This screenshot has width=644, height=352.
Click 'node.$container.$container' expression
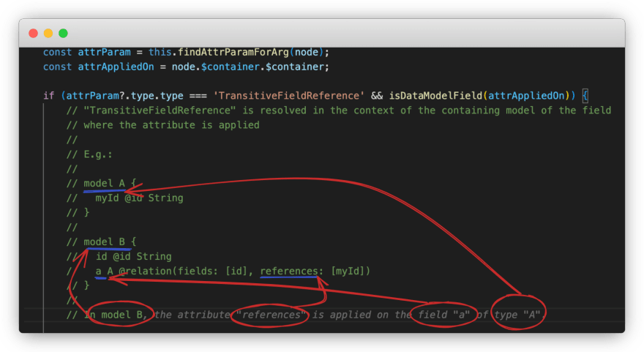click(247, 67)
